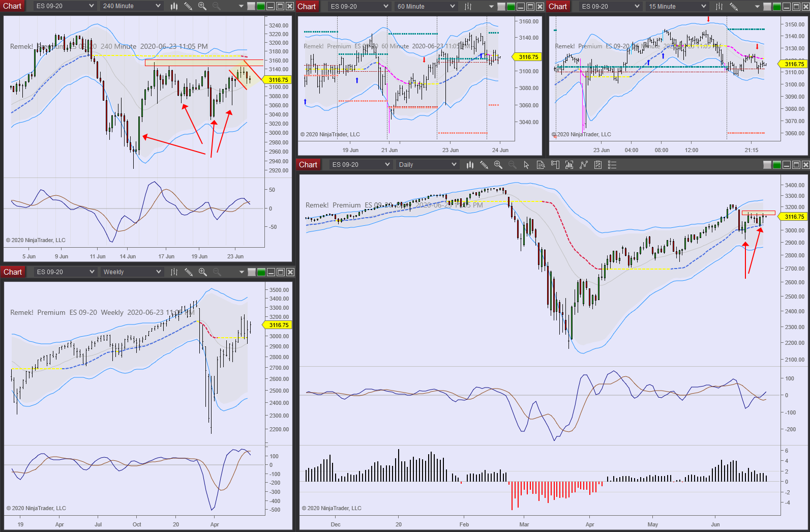The height and width of the screenshot is (532, 810).
Task: Open ES 09-20 instrument selector in Weekly chart
Action: point(66,272)
